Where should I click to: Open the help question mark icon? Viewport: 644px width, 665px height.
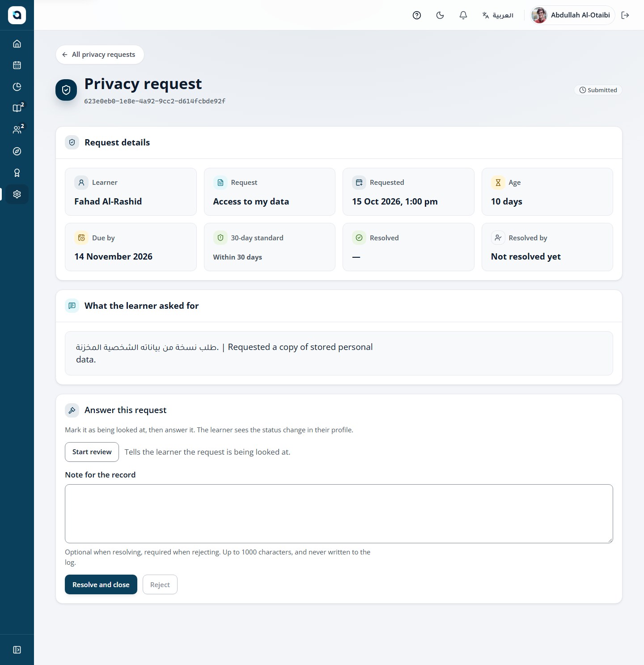417,15
